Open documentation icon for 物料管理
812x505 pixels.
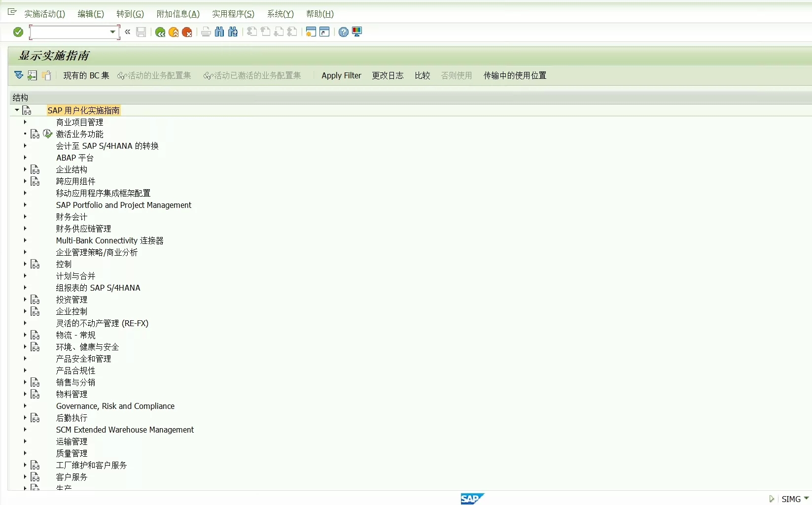(35, 394)
